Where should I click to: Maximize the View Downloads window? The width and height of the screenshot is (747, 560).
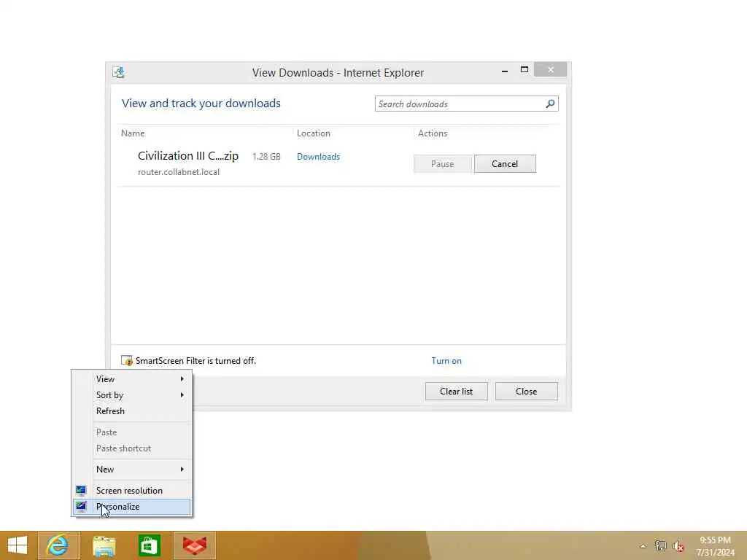(x=525, y=70)
